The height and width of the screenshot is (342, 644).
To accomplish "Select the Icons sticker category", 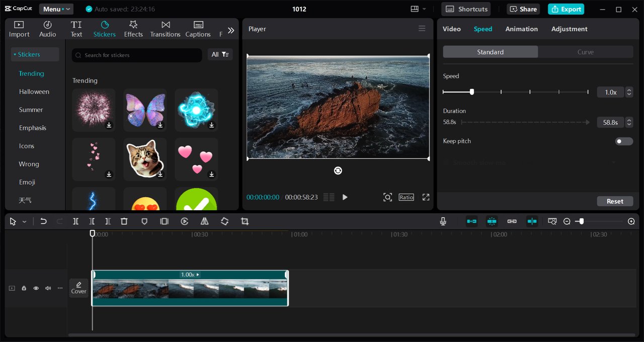I will 27,146.
